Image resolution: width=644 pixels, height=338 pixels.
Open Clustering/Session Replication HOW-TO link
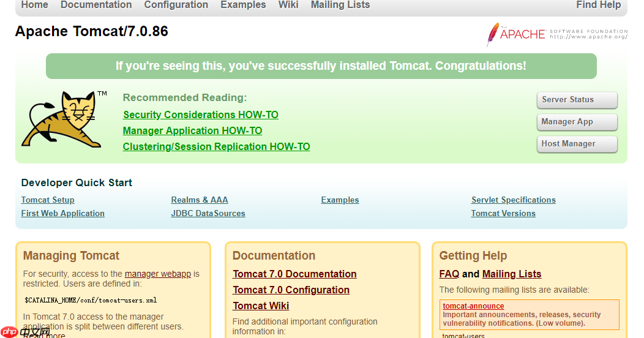tap(217, 146)
